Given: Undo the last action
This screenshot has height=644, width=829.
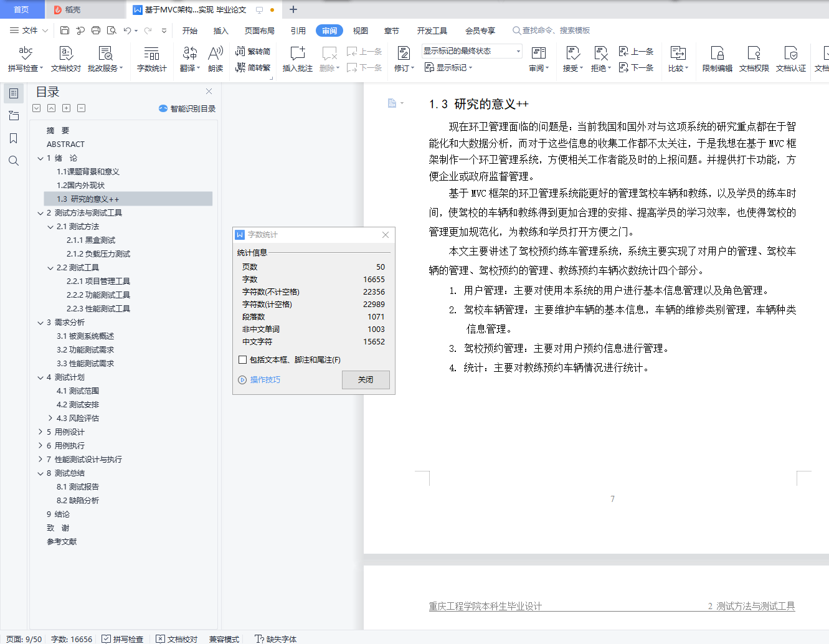Looking at the screenshot, I should [x=127, y=30].
